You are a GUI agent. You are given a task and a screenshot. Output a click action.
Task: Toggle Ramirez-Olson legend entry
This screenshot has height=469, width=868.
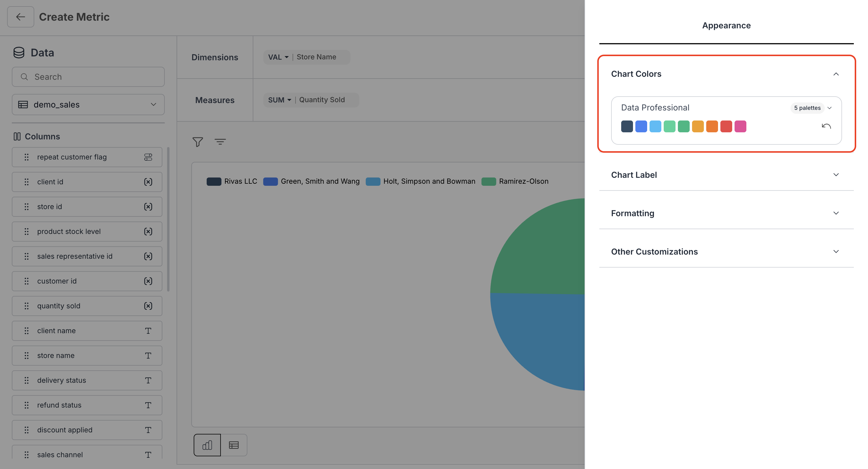515,181
